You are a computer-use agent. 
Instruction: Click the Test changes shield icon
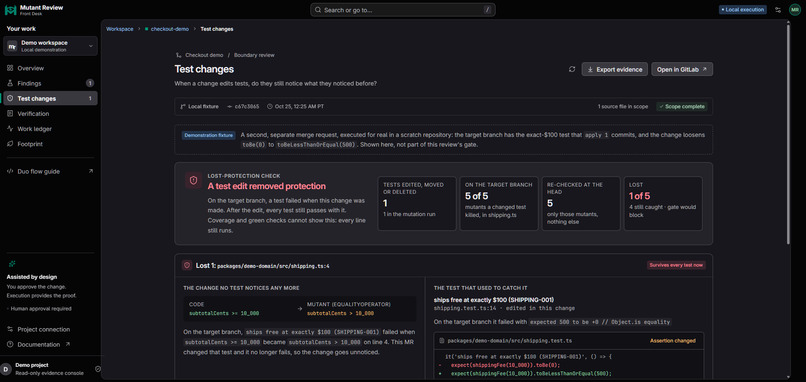pos(10,98)
